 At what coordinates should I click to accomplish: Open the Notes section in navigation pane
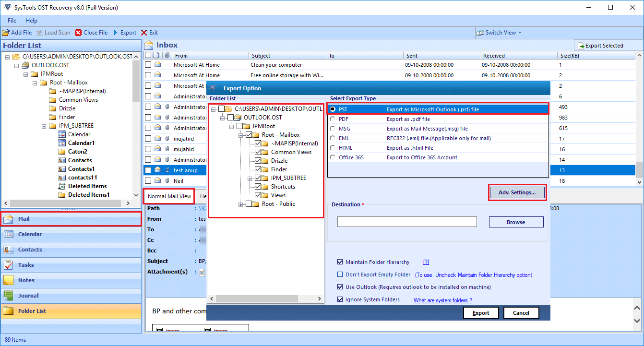71,280
